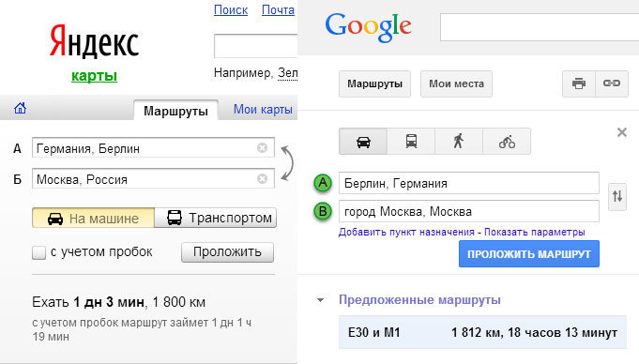Click the blue ПРОЛОЖИТЬ МАРШРУТ button

(529, 254)
